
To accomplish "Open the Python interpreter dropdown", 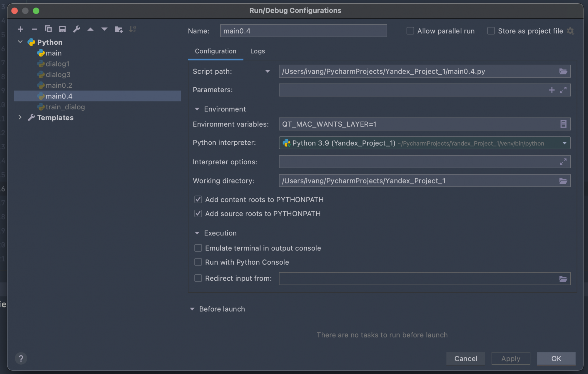I will pos(564,143).
